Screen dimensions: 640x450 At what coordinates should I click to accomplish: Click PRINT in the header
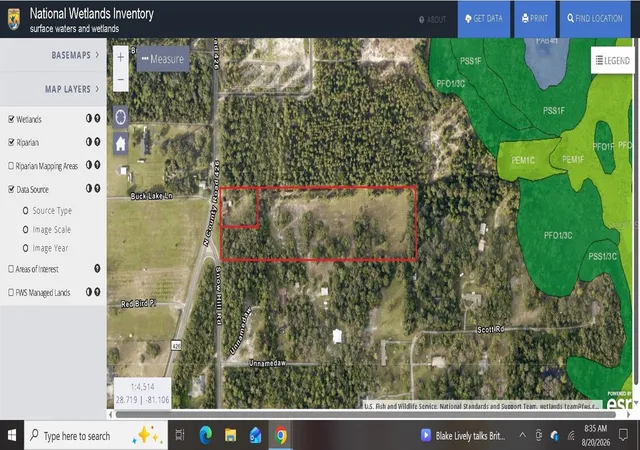coord(535,19)
